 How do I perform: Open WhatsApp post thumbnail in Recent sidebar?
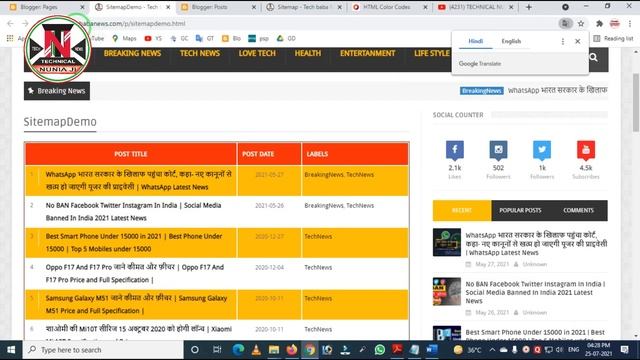point(447,242)
